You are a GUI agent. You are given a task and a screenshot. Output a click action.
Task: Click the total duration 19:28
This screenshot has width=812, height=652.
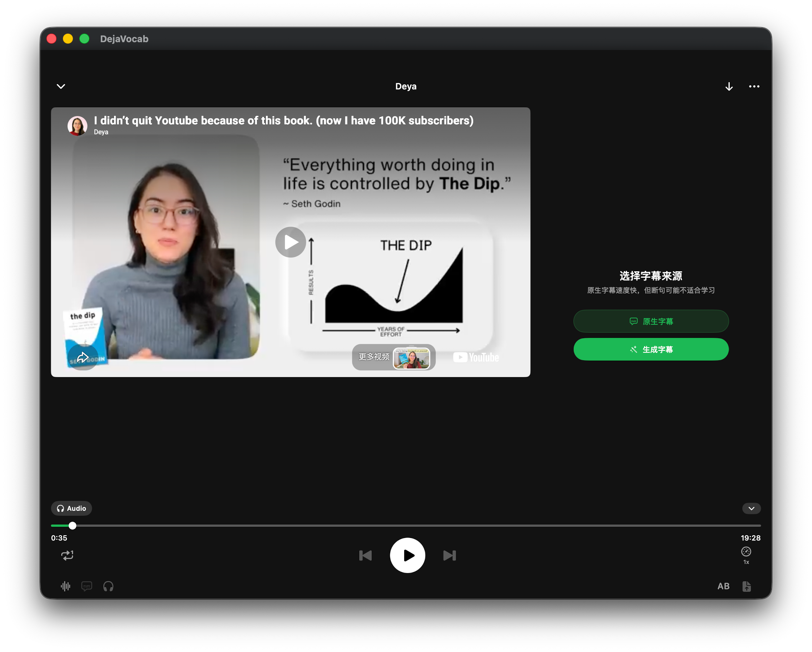click(x=750, y=538)
